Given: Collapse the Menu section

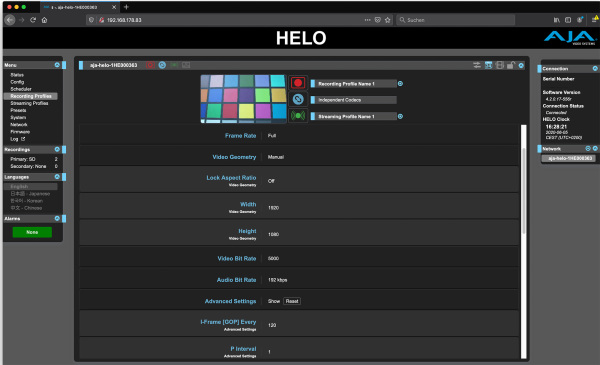Looking at the screenshot, I should click(x=57, y=65).
